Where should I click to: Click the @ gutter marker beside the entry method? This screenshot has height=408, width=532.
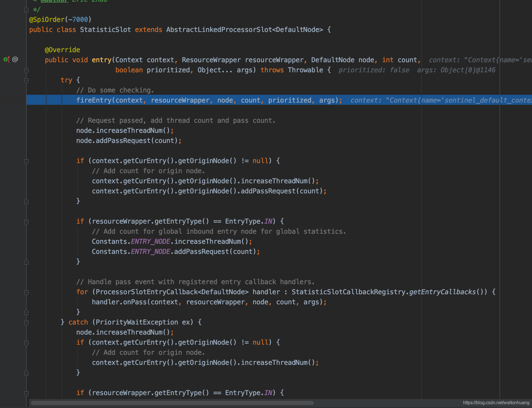(x=15, y=59)
